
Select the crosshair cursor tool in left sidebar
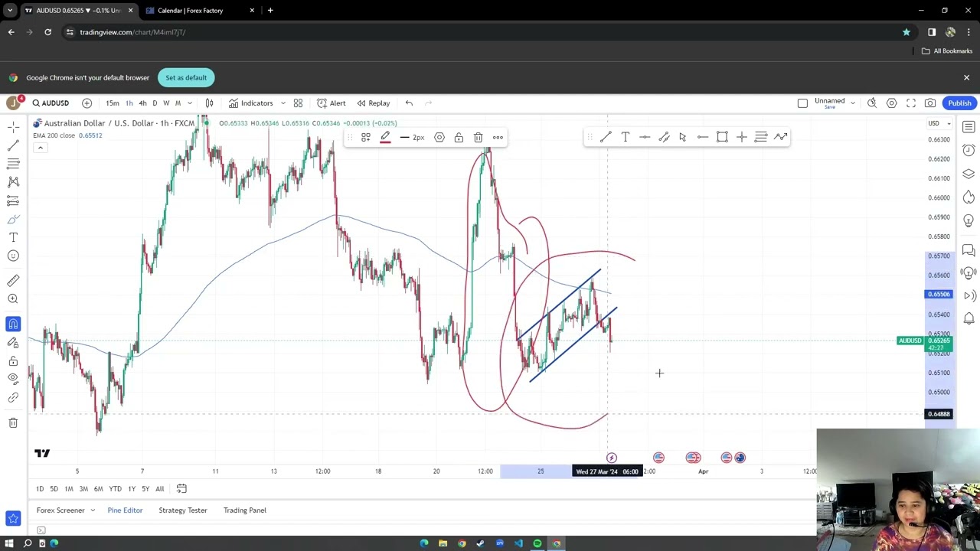(x=13, y=127)
